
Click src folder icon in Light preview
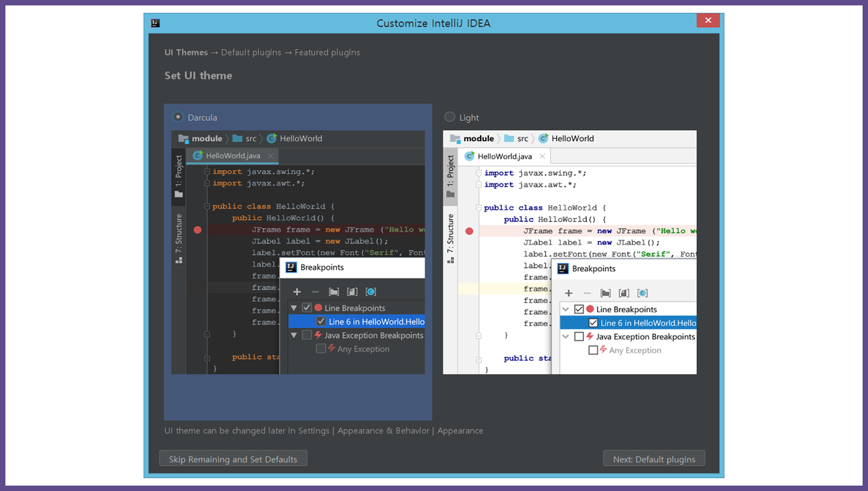click(509, 138)
